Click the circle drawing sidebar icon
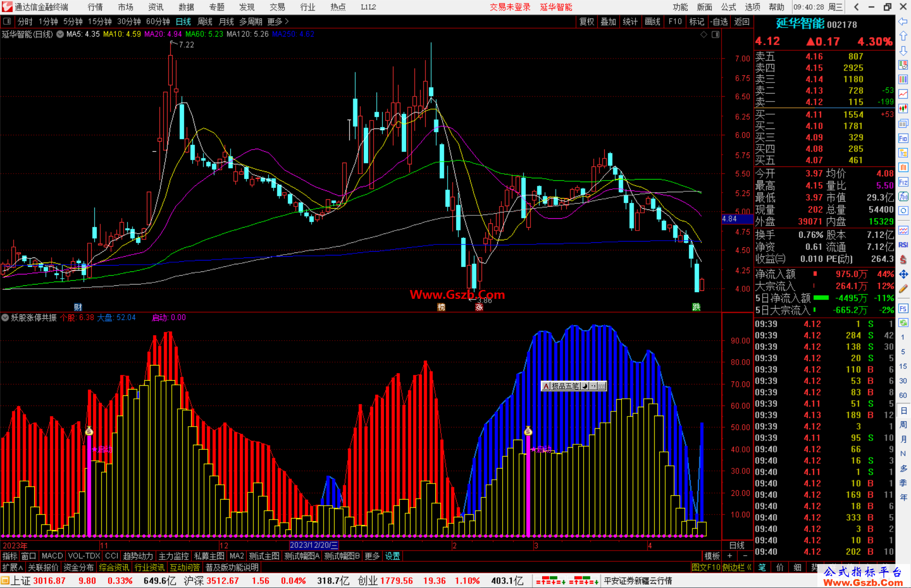 [903, 211]
